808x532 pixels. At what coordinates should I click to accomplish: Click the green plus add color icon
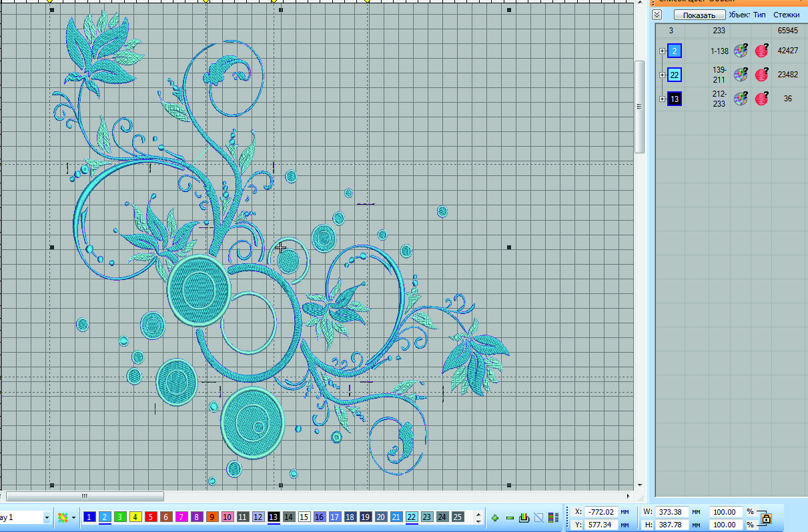coord(495,517)
